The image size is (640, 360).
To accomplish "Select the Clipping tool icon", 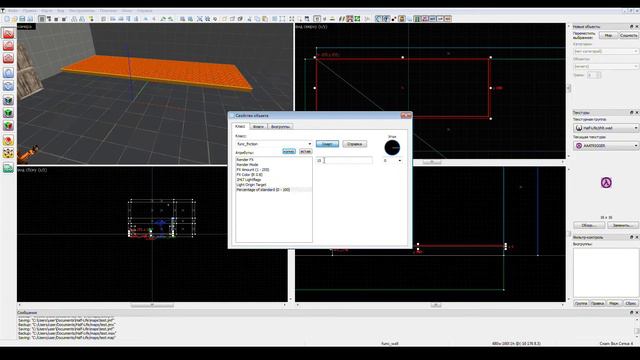I will 8,140.
